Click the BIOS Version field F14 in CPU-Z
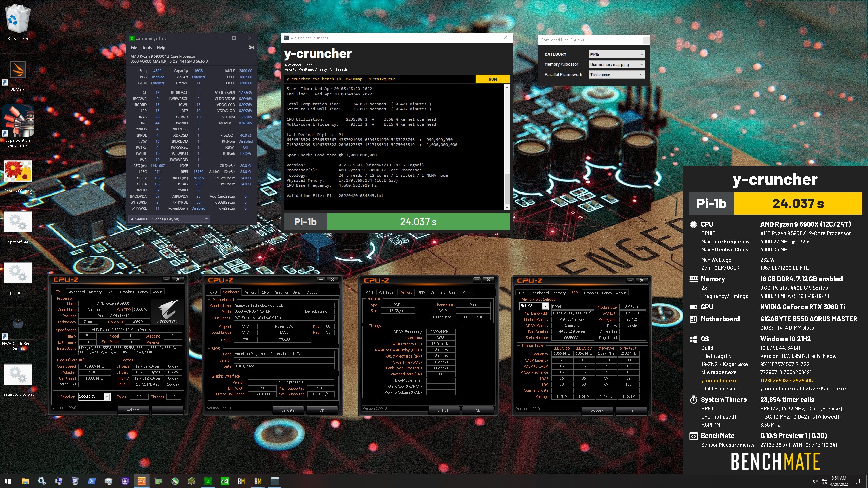This screenshot has height=488, width=868. [x=284, y=360]
